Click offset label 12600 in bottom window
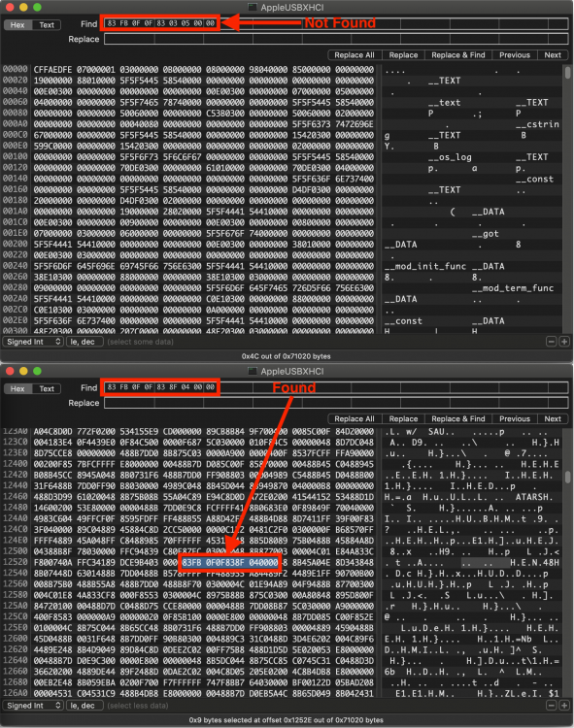This screenshot has height=728, width=574. click(16, 639)
